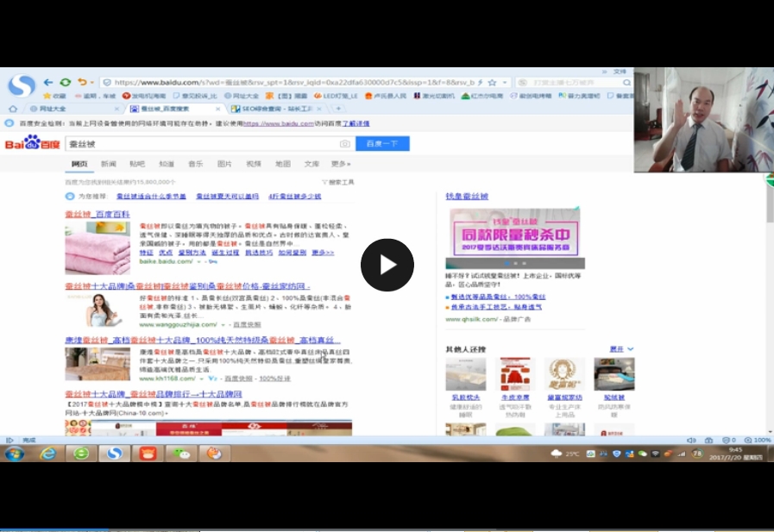Open the Windows Start button
Screen dimensions: 774x532
click(x=15, y=454)
